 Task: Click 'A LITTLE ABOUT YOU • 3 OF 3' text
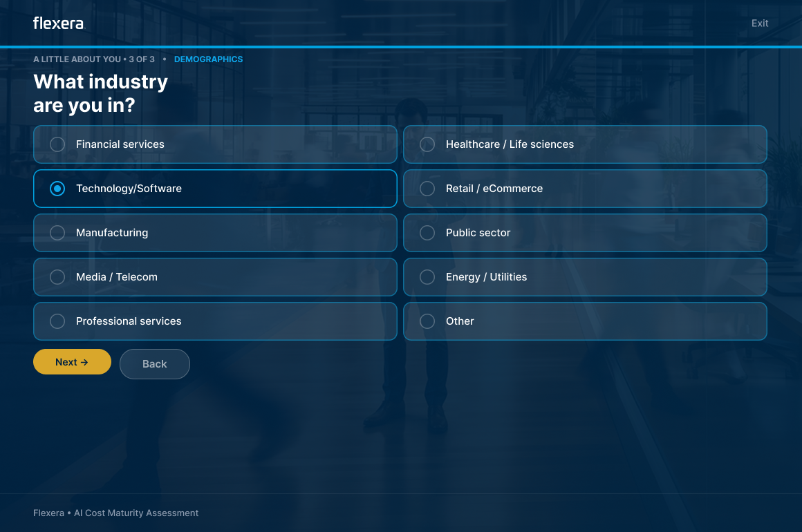pos(93,59)
